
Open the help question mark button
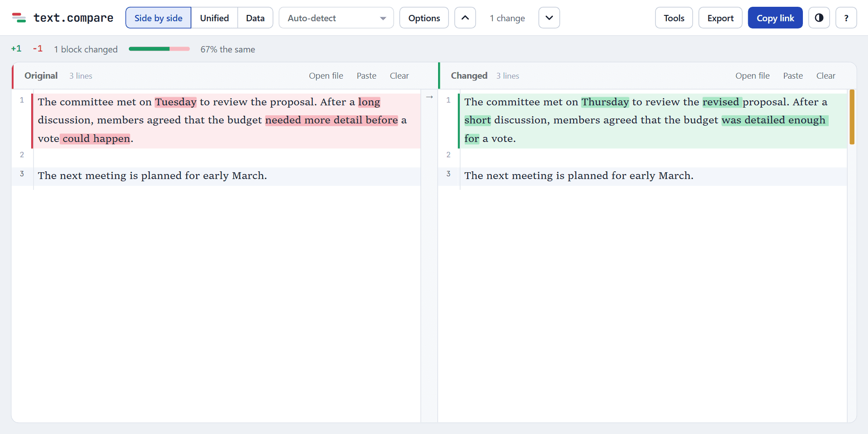(846, 18)
